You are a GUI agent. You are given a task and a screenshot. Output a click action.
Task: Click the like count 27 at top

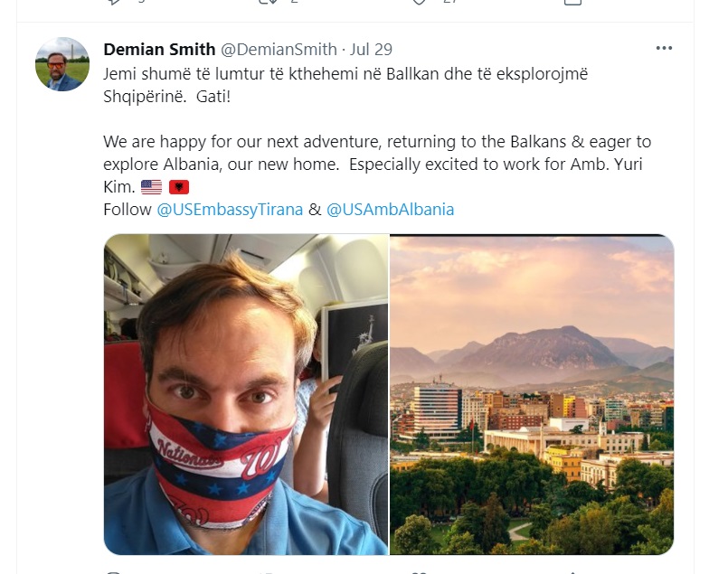coord(449,2)
